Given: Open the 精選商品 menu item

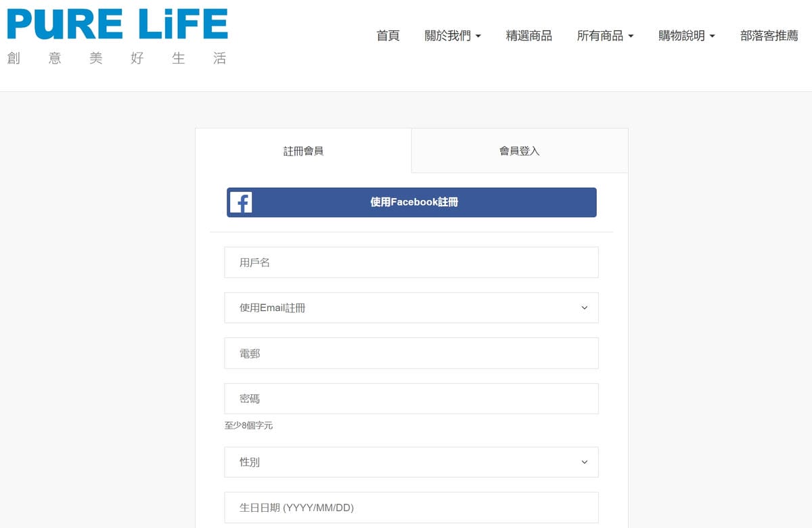Looking at the screenshot, I should tap(529, 36).
